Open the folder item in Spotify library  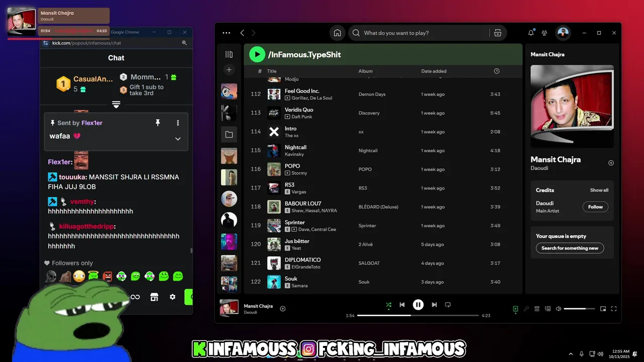point(229,134)
